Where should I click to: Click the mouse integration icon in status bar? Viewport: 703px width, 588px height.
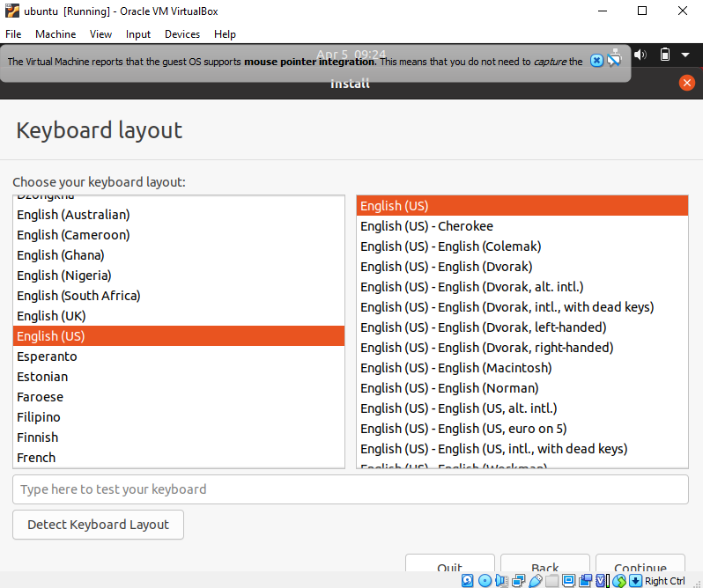pos(619,581)
